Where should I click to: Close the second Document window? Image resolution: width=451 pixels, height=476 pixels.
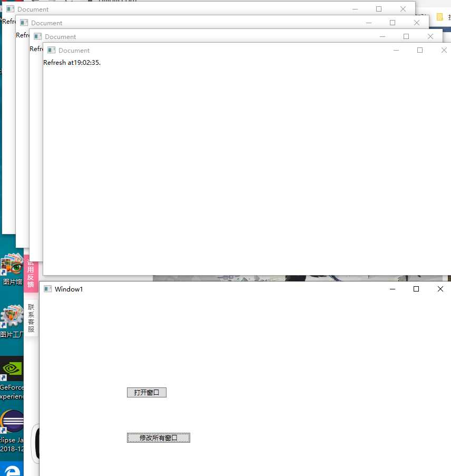pyautogui.click(x=430, y=36)
